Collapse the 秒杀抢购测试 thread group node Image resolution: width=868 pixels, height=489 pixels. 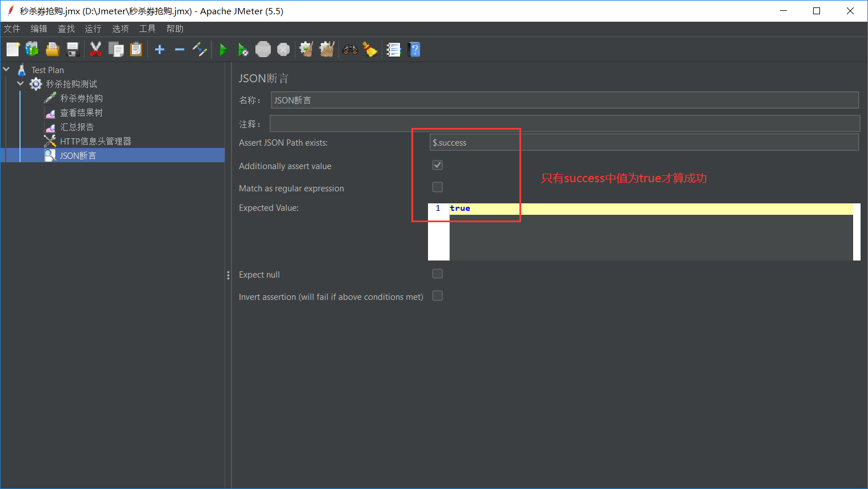(21, 84)
